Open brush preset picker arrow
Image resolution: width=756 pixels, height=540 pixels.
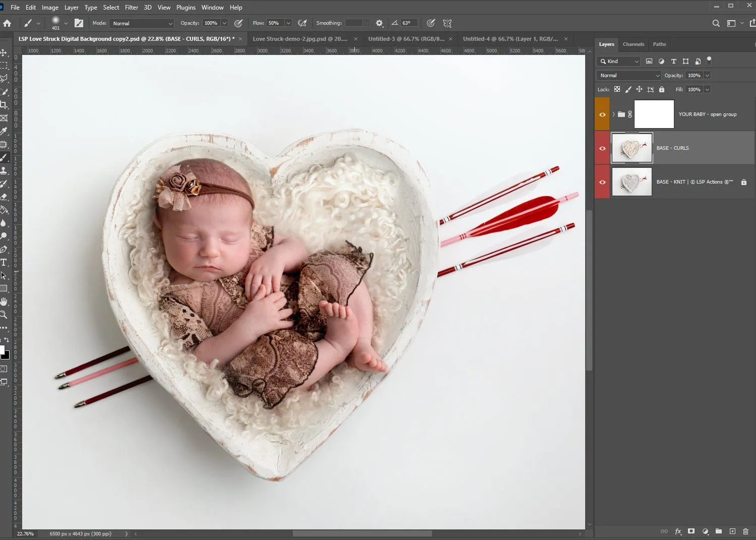pos(66,23)
